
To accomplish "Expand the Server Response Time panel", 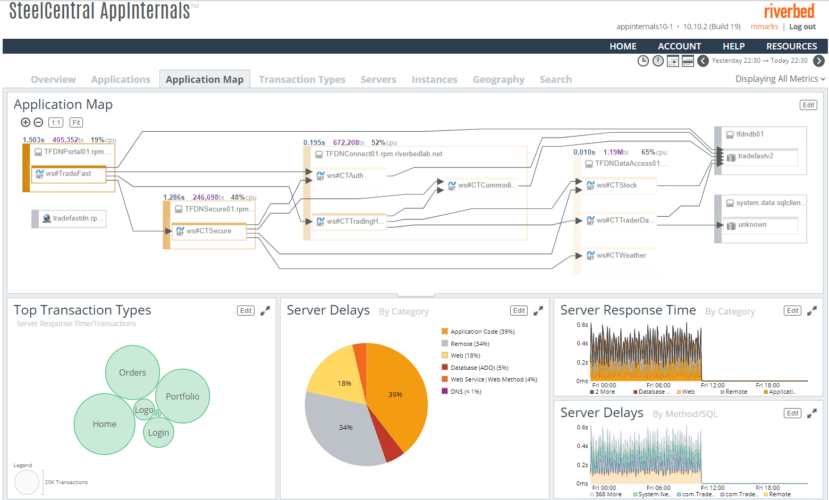I will coord(812,311).
